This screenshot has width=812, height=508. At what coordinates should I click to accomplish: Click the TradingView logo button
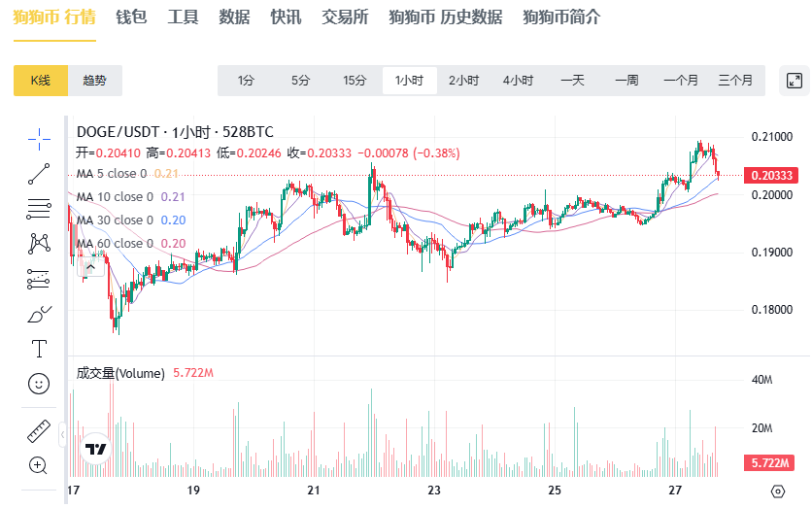click(95, 449)
